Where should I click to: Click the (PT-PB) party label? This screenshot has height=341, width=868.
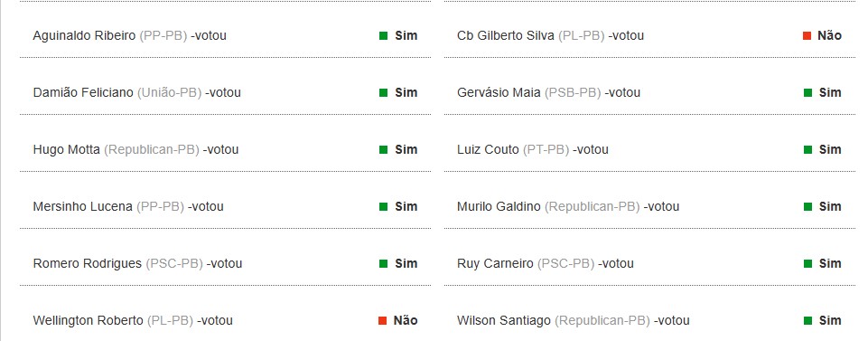[546, 150]
